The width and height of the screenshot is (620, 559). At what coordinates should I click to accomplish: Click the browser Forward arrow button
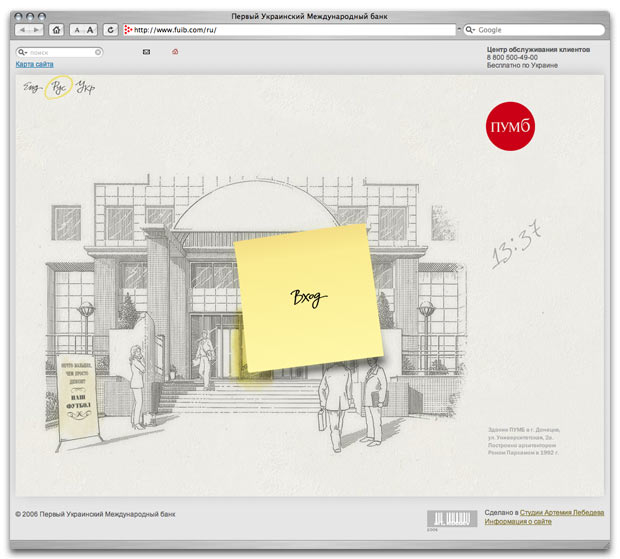point(35,30)
